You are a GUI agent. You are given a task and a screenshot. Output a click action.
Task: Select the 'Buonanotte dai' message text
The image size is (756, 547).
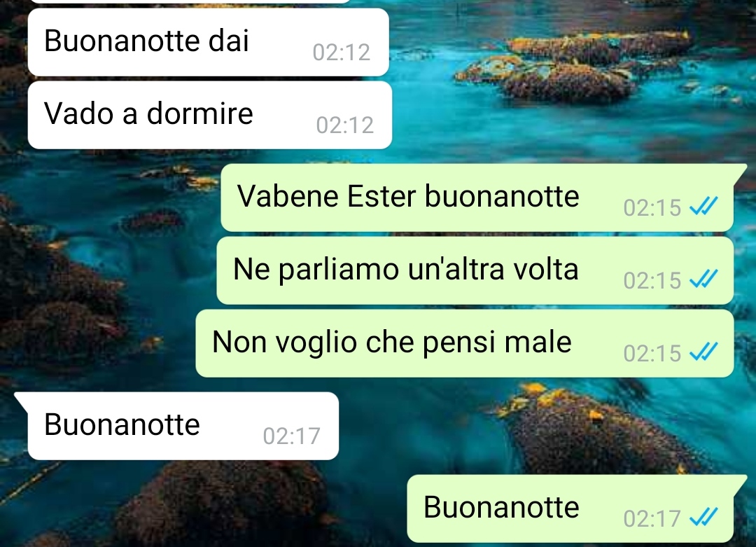click(146, 41)
